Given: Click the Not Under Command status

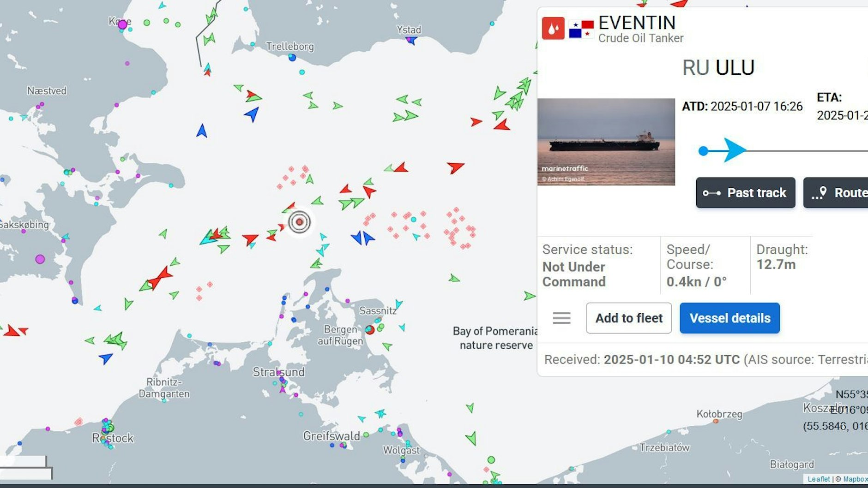Looking at the screenshot, I should point(574,274).
